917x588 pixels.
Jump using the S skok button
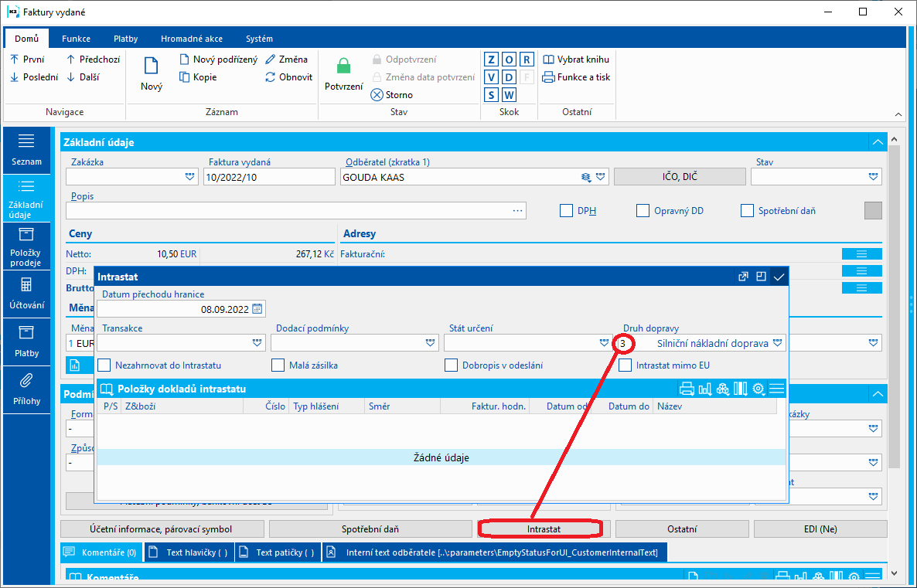491,95
